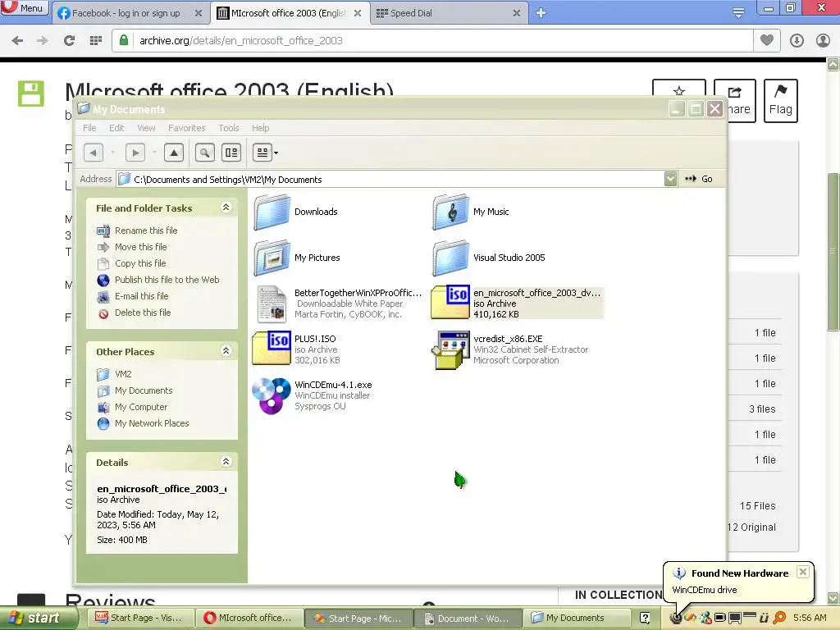Open VM2 under Other Places
Screen dimensions: 840x630
click(123, 374)
